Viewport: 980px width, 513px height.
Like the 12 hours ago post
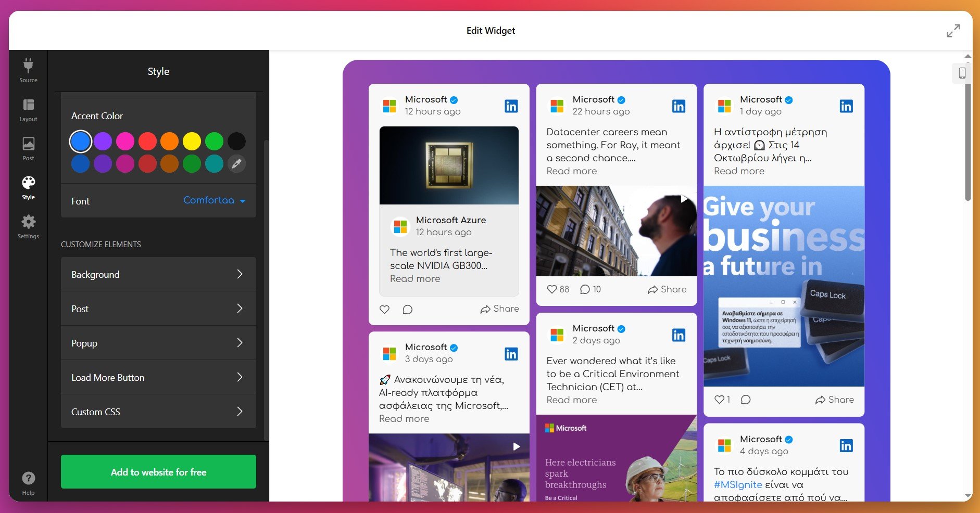click(384, 310)
